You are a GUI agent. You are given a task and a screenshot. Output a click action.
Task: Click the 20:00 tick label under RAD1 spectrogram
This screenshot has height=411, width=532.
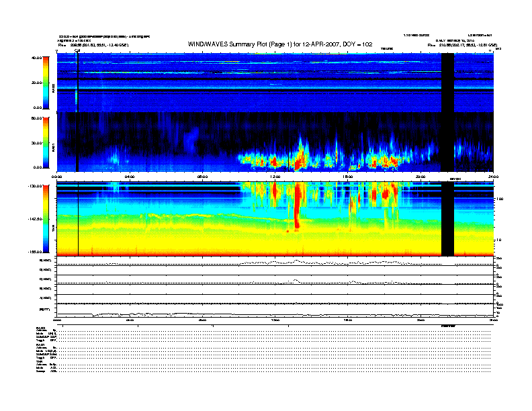click(420, 177)
